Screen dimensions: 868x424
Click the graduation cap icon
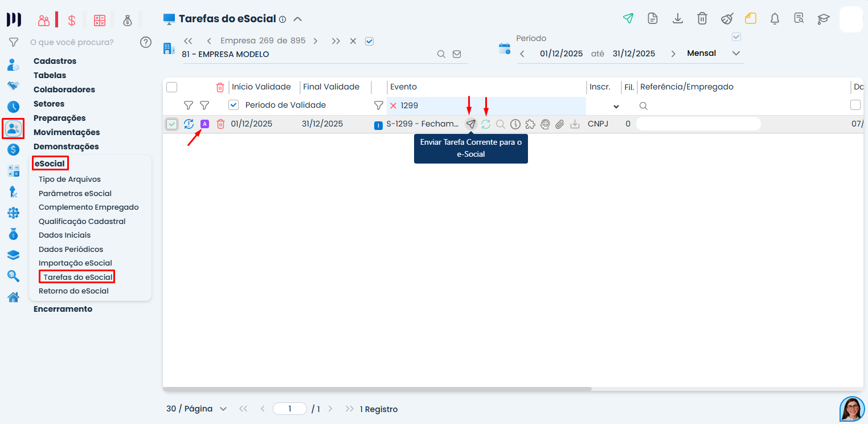pos(824,19)
